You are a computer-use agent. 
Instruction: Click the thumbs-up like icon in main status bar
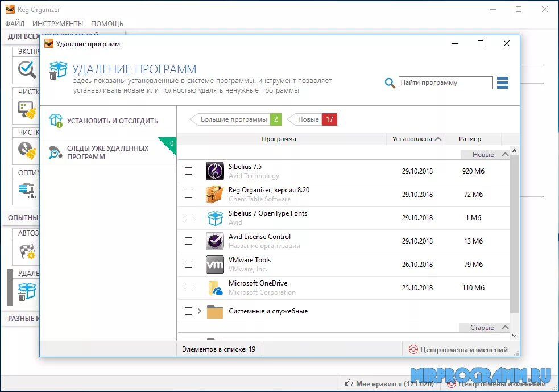click(349, 384)
